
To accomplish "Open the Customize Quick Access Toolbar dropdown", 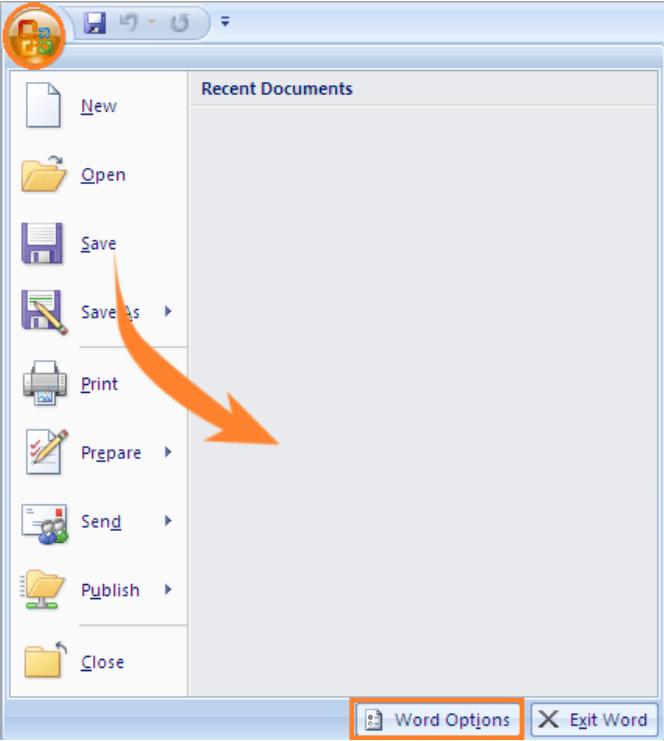I will click(225, 21).
